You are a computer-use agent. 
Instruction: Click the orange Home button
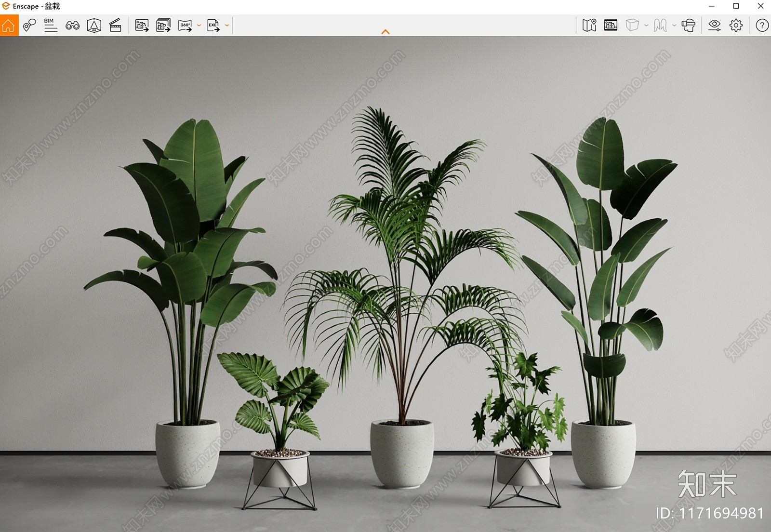[9, 25]
